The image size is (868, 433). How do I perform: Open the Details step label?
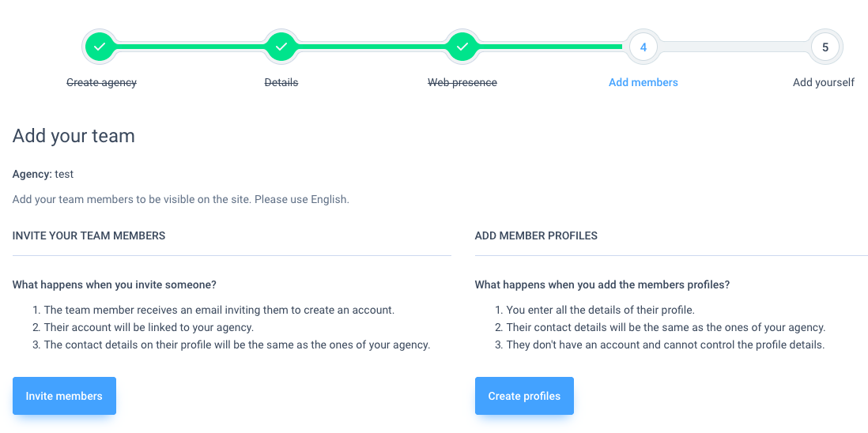[281, 82]
